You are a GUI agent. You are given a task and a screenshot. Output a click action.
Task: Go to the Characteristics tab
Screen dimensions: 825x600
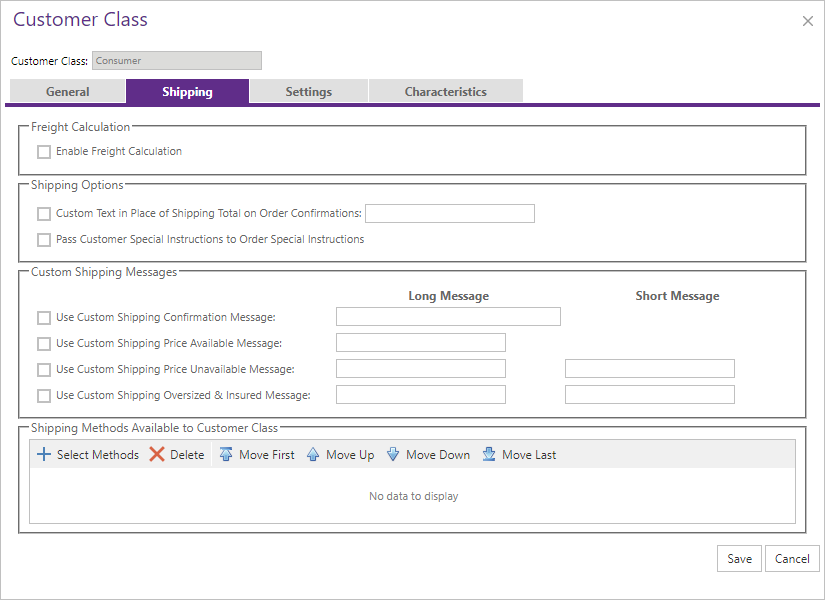coord(446,91)
